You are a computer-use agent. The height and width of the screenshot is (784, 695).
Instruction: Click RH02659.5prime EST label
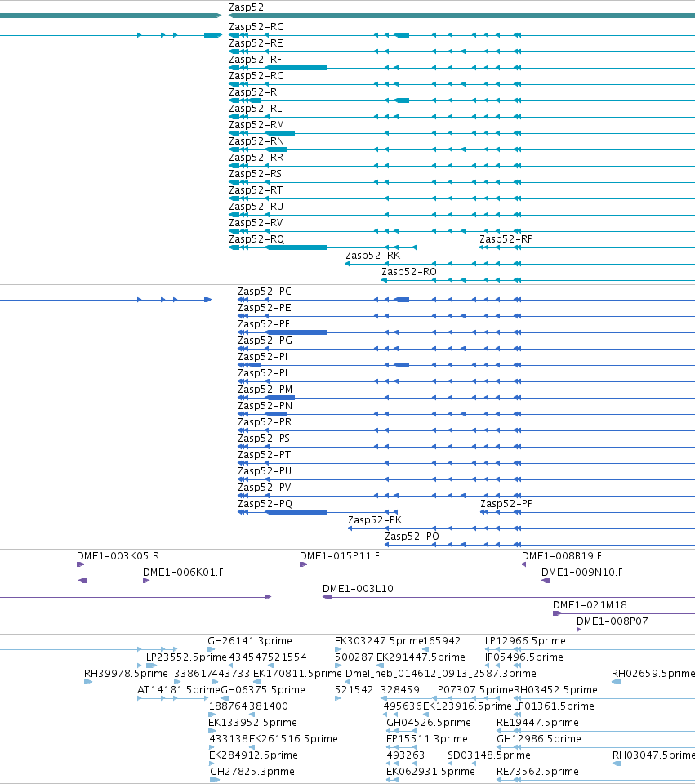tap(653, 674)
